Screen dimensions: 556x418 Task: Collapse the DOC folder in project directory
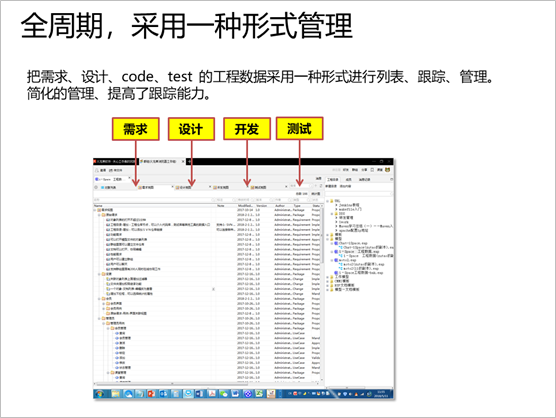(x=332, y=214)
